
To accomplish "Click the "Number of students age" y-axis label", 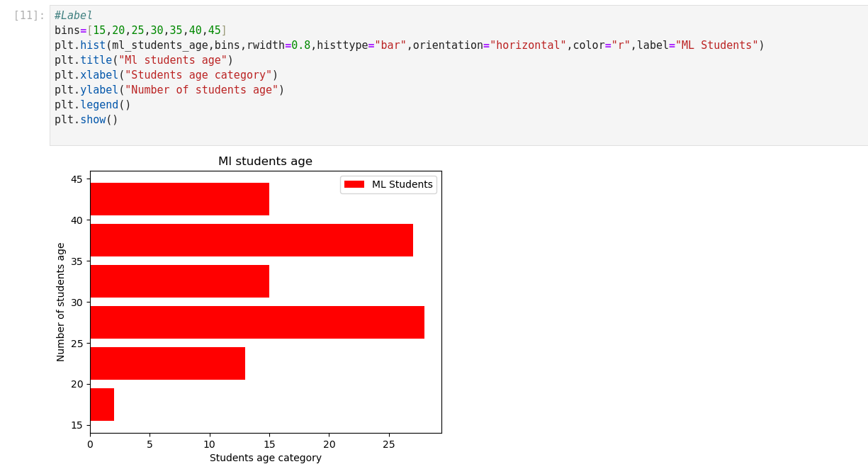I will 61,302.
